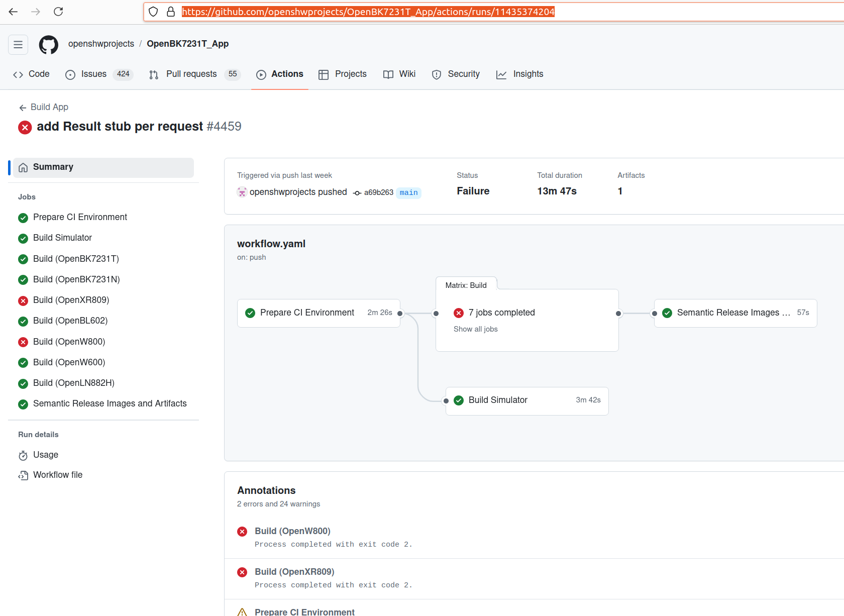Click the commit icon beside a69b263
This screenshot has height=616, width=844.
click(x=357, y=193)
